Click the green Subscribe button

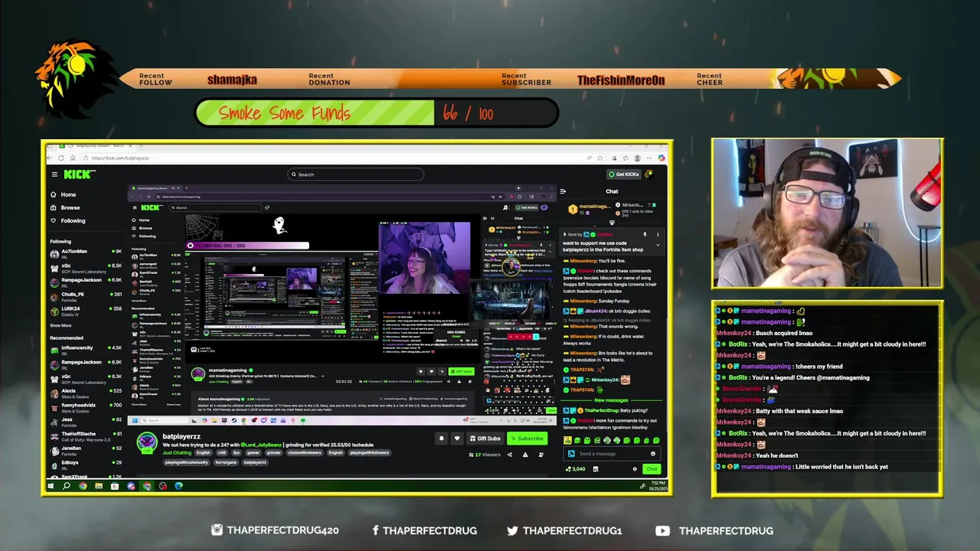pos(527,439)
